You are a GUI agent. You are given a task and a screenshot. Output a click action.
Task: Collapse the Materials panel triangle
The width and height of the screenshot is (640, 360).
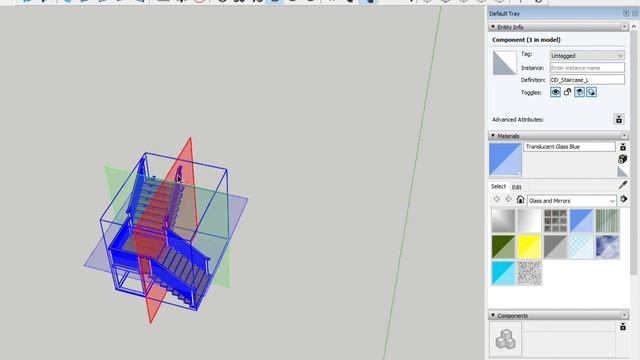[493, 136]
